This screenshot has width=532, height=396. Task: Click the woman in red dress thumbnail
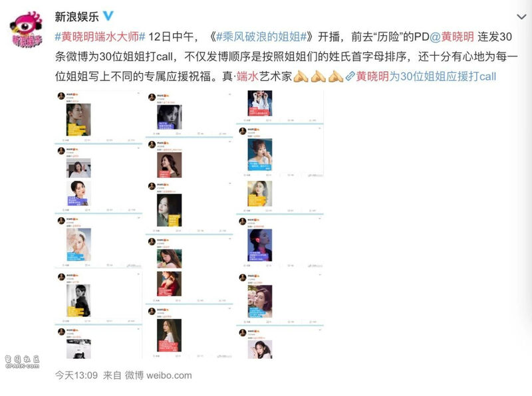pos(169,284)
